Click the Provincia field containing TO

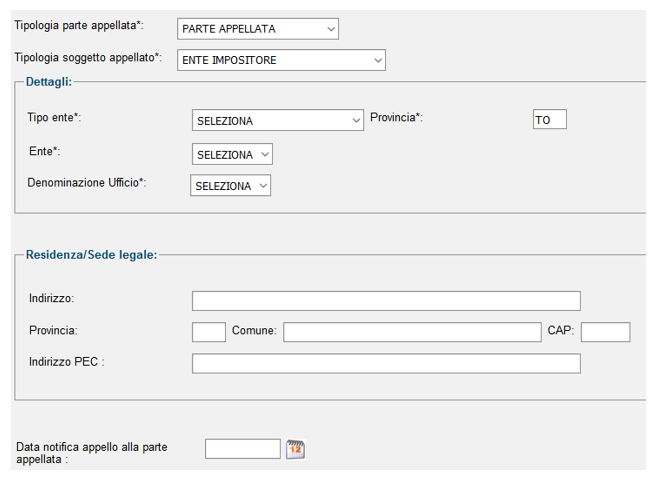(550, 119)
